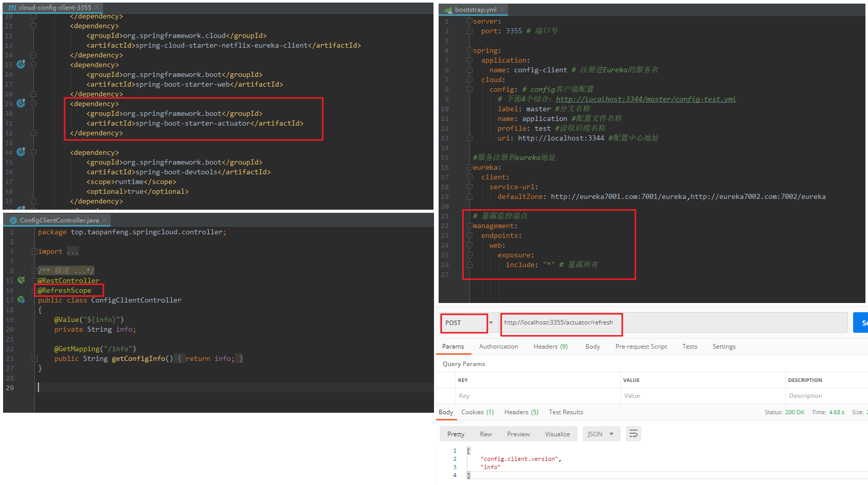This screenshot has width=868, height=485.
Task: Click the @GetMapping("/info") line
Action: (x=95, y=349)
